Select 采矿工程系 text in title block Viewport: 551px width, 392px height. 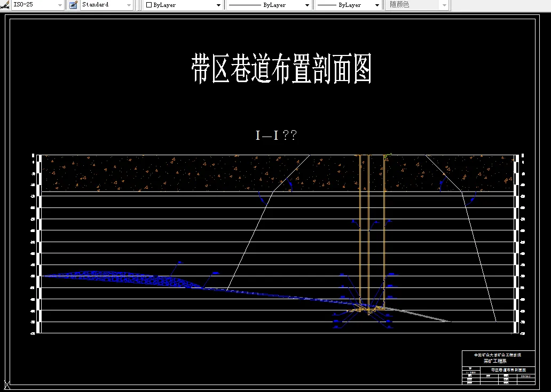495,361
